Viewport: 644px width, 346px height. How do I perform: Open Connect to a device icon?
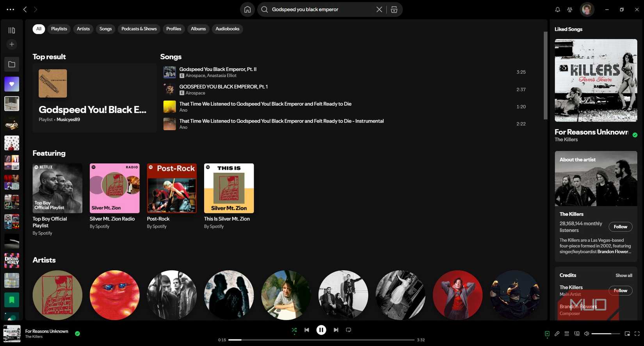(577, 334)
